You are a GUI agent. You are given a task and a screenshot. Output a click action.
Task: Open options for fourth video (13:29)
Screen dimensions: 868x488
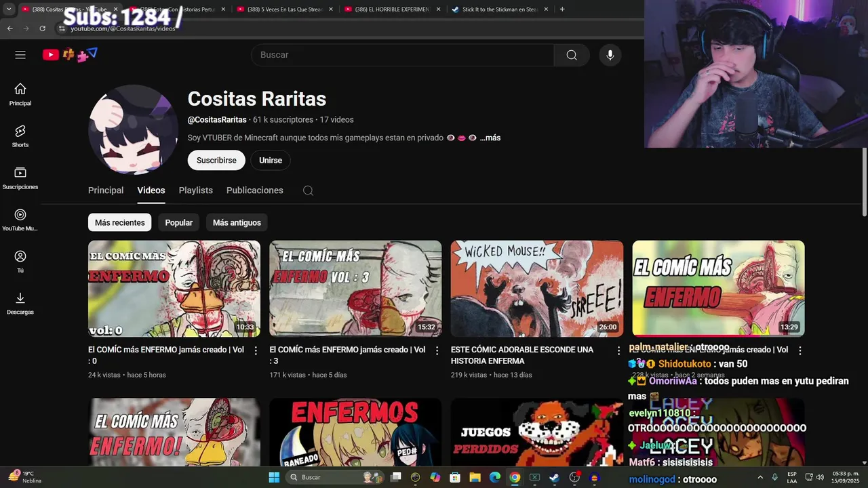(800, 350)
